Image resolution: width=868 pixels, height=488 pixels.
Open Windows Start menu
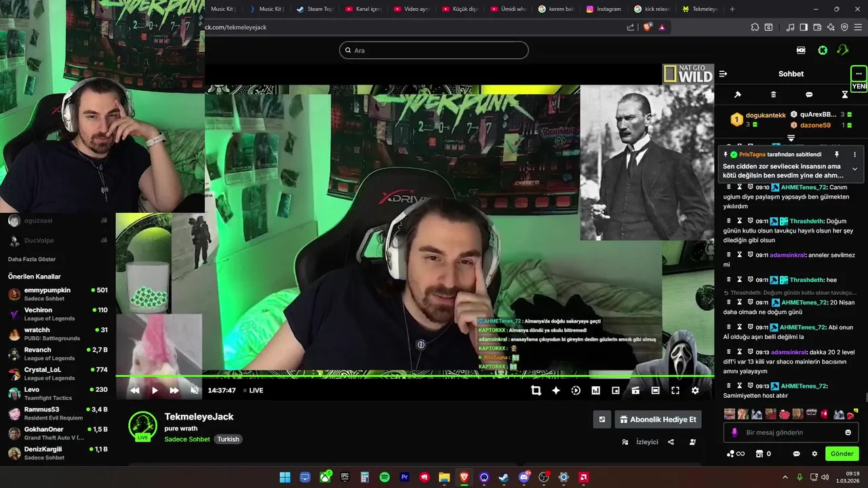click(285, 477)
